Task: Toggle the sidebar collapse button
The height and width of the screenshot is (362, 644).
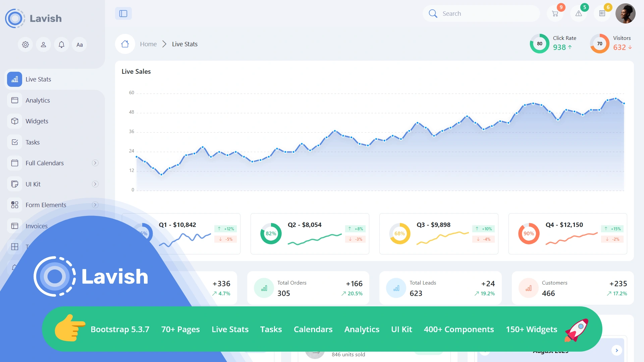Action: point(123,13)
